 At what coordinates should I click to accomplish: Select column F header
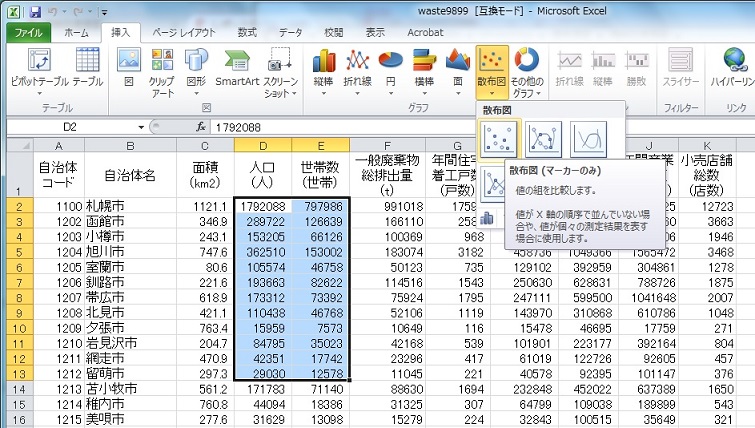pos(388,145)
